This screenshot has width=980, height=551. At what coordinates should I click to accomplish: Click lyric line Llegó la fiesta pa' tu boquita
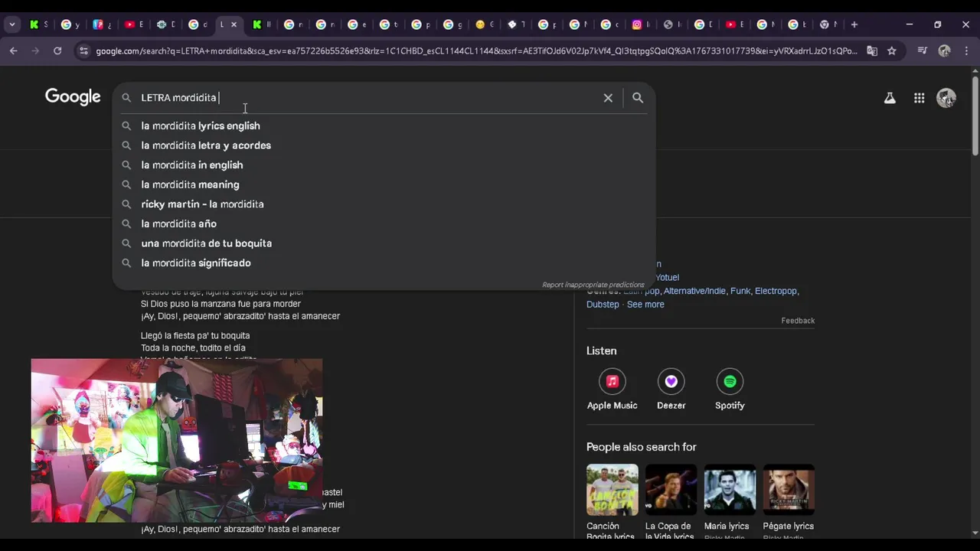(195, 336)
